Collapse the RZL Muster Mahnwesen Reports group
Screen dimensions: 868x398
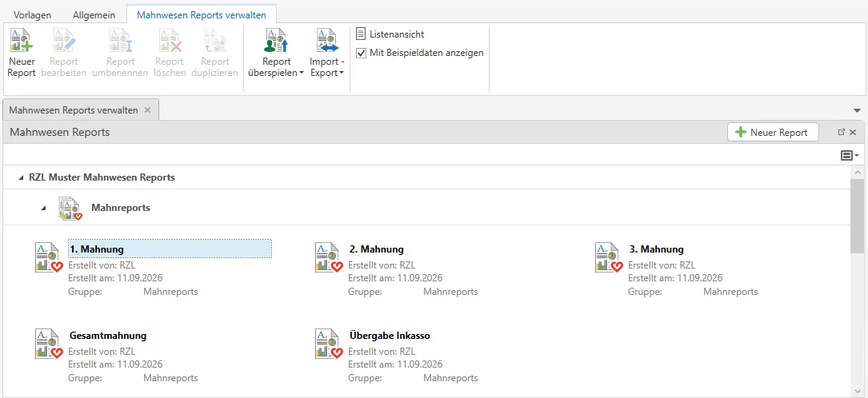point(21,178)
